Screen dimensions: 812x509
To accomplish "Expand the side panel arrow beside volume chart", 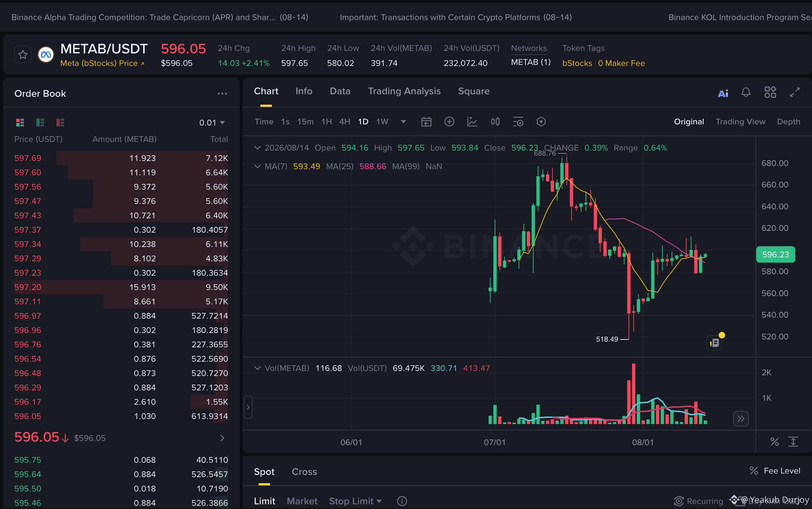I will point(248,407).
